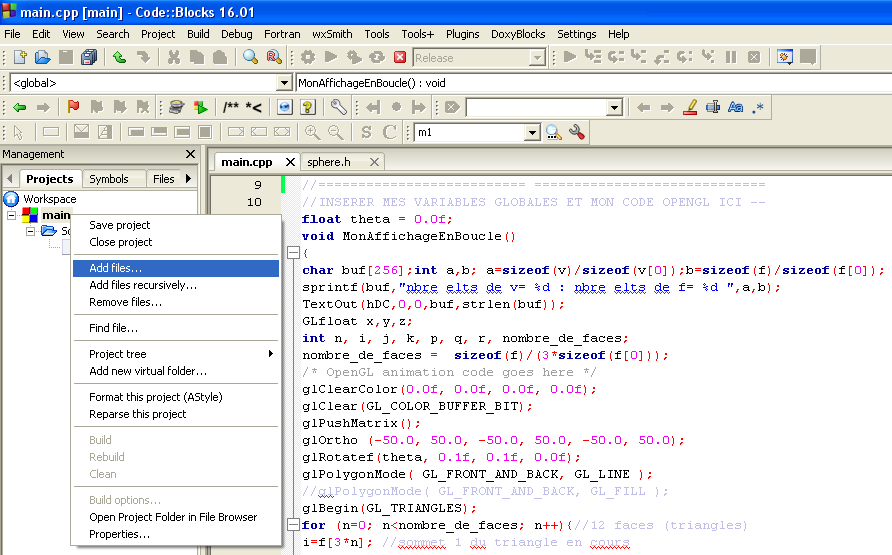Screen dimensions: 892x555
Task: Open Replace with red R magnifier
Action: pyautogui.click(x=274, y=57)
